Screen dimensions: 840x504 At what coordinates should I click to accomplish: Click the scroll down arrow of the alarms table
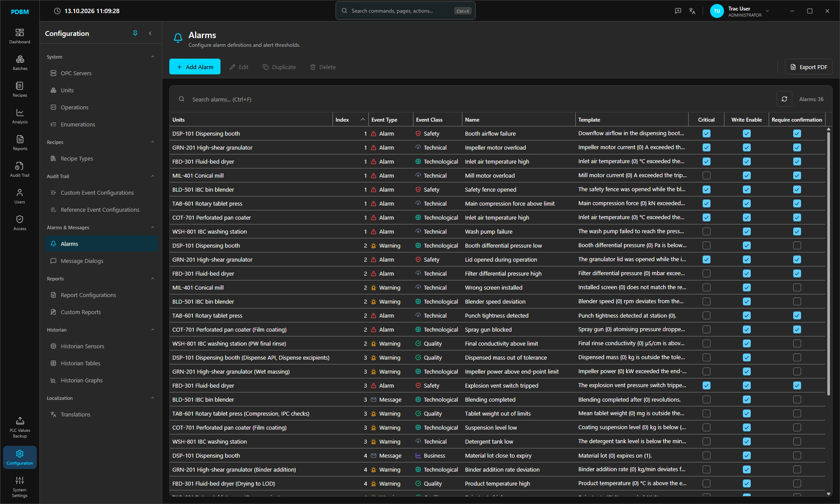pyautogui.click(x=829, y=493)
